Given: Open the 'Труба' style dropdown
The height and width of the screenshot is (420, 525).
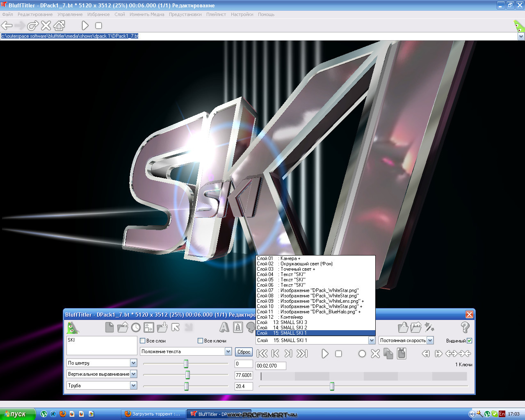Looking at the screenshot, I should [133, 386].
